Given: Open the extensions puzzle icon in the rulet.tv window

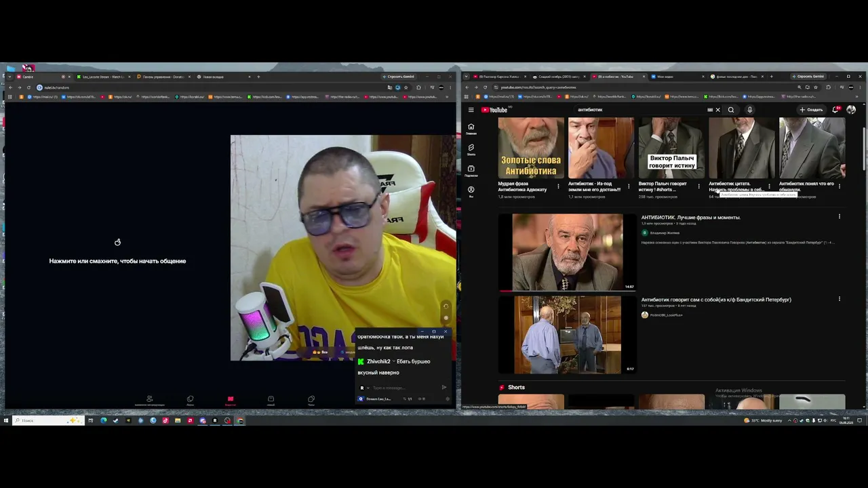Looking at the screenshot, I should 418,87.
